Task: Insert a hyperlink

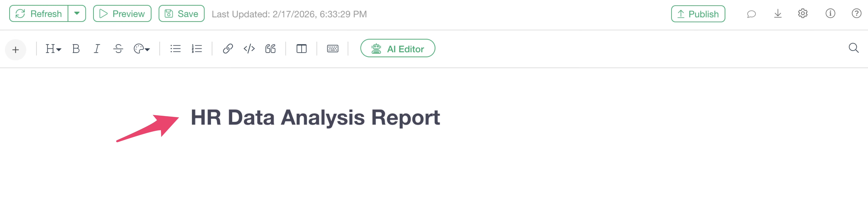Action: 228,49
